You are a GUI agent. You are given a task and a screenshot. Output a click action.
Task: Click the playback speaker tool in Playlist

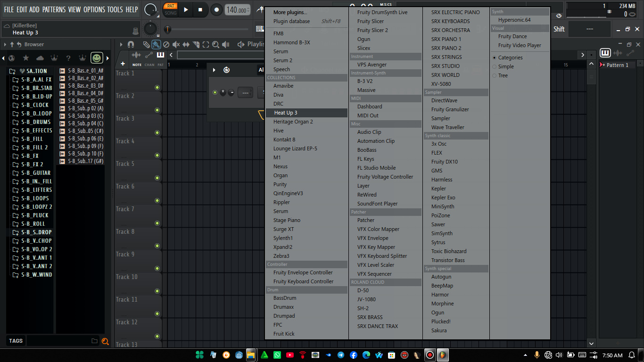226,44
